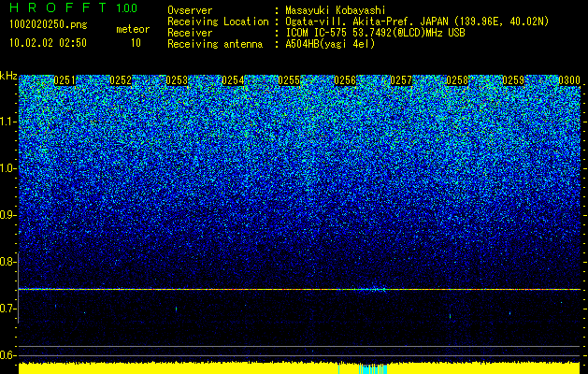The width and height of the screenshot is (588, 374).
Task: Click the timestamp 10.02.02 02:50
Action: coord(48,43)
